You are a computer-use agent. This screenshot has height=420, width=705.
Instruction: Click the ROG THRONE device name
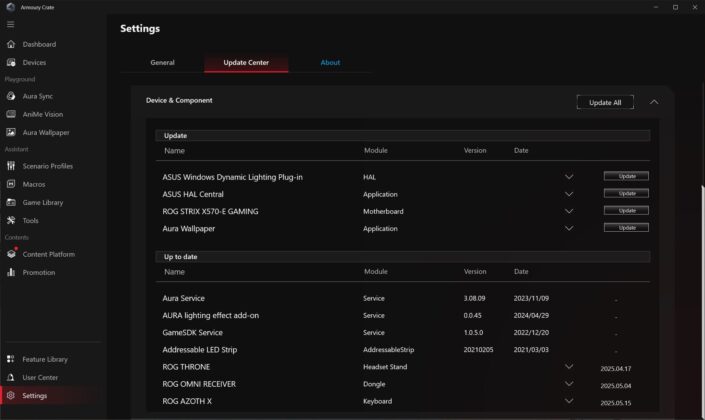(x=186, y=366)
